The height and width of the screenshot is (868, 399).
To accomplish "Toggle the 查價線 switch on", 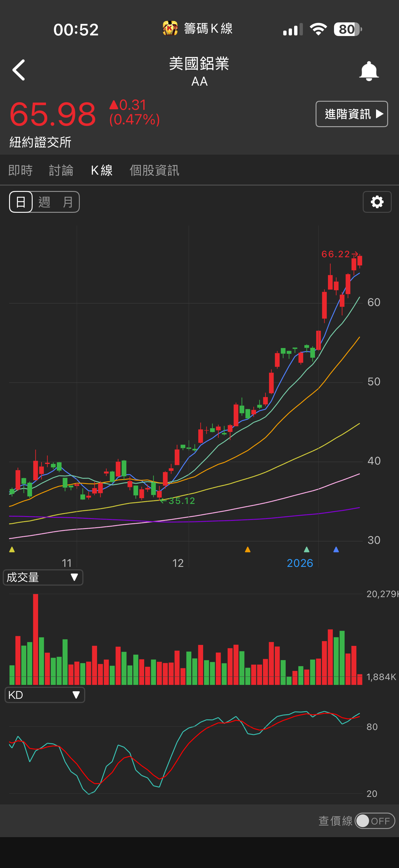I will (x=375, y=821).
